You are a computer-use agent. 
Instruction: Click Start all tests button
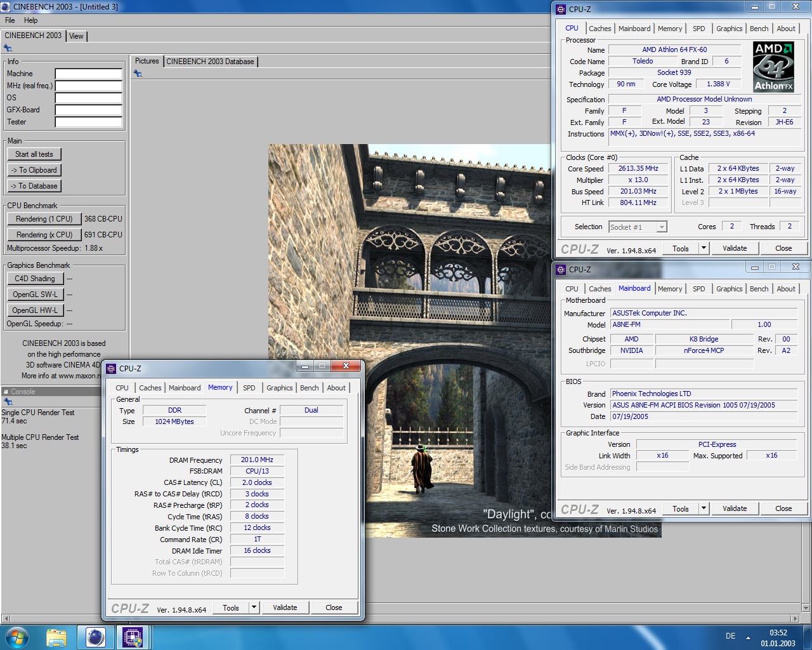(x=34, y=154)
